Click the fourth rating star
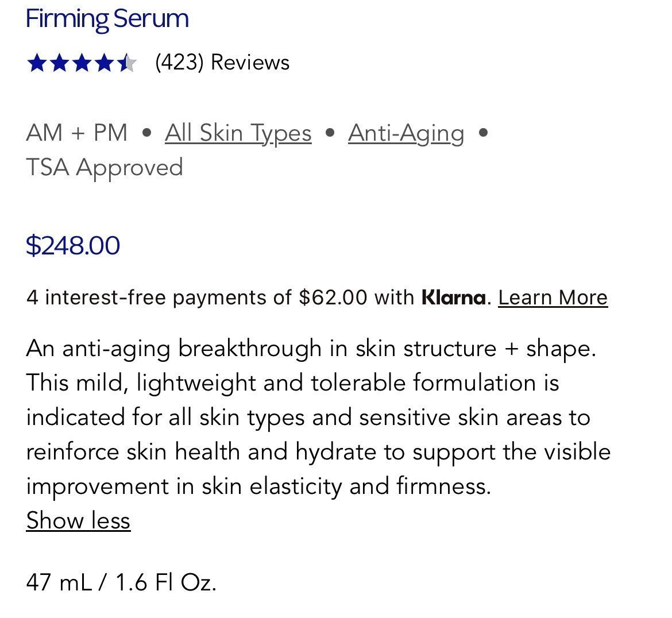672x618 pixels. pyautogui.click(x=104, y=63)
